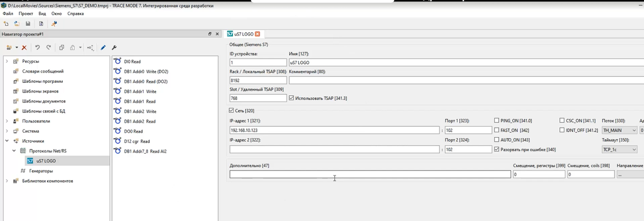Image resolution: width=644 pixels, height=221 pixels.
Task: Click the open project toolbar icon
Action: tap(16, 24)
